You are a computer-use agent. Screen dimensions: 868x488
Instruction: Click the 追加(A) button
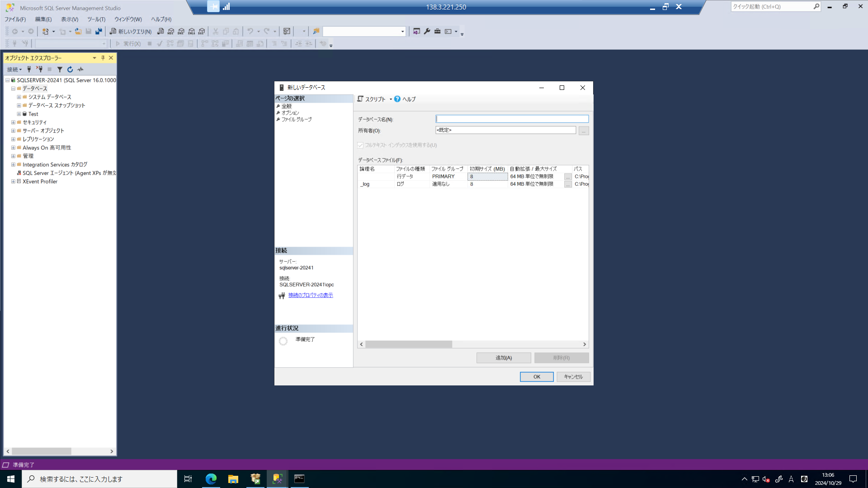tap(503, 357)
